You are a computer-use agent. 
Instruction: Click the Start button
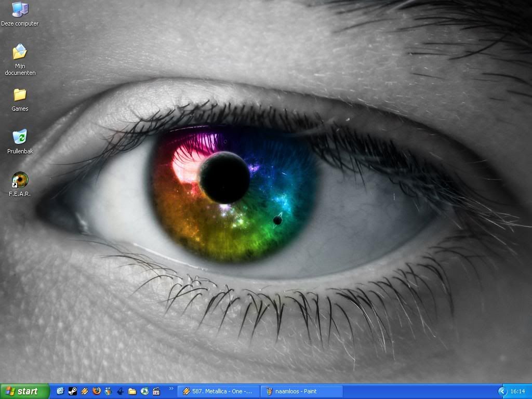[x=25, y=391]
